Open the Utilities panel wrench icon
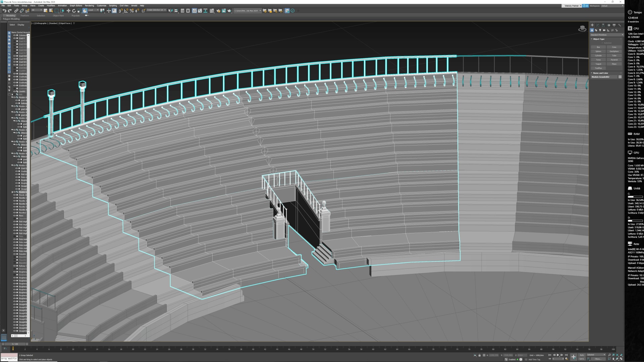 [x=620, y=25]
